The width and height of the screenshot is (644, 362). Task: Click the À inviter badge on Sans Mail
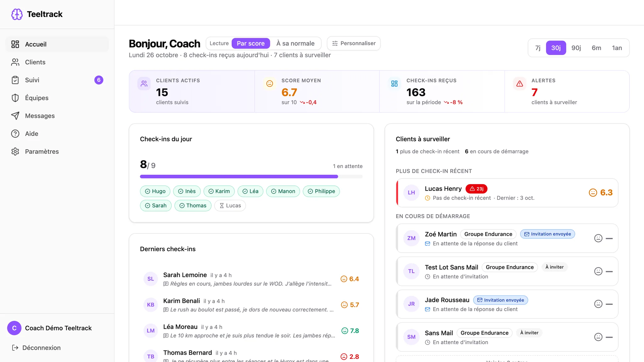click(x=529, y=333)
